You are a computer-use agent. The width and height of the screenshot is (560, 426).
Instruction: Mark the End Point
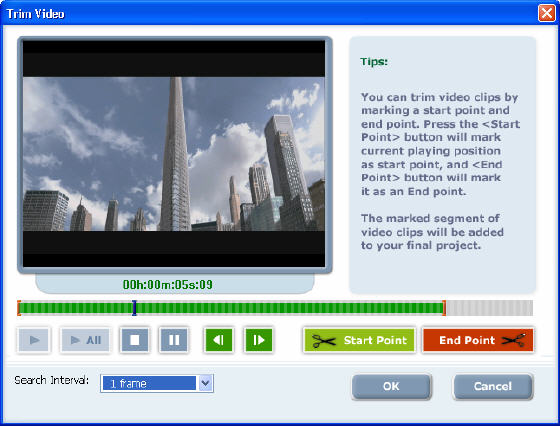(478, 340)
